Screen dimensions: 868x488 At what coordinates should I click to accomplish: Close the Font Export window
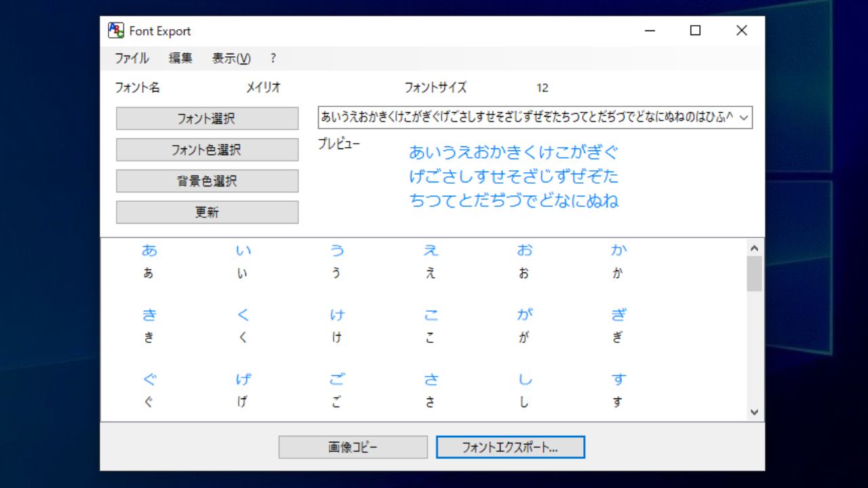click(x=741, y=30)
